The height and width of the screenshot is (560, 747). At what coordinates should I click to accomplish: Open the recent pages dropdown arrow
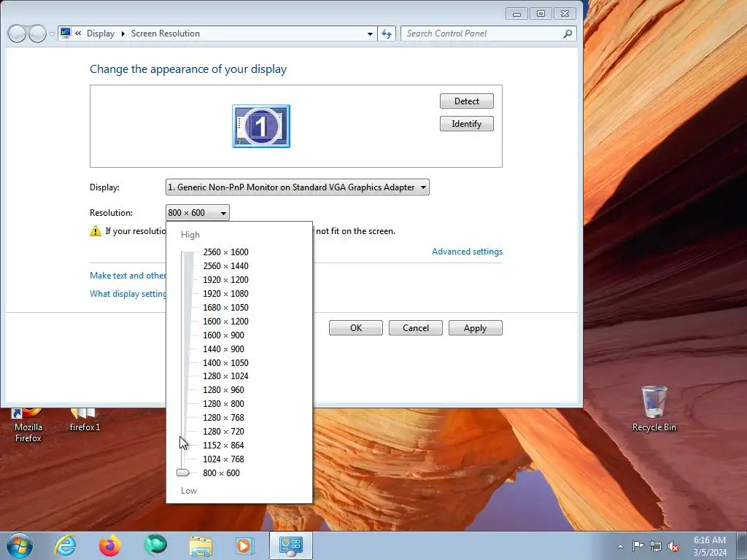pos(52,34)
